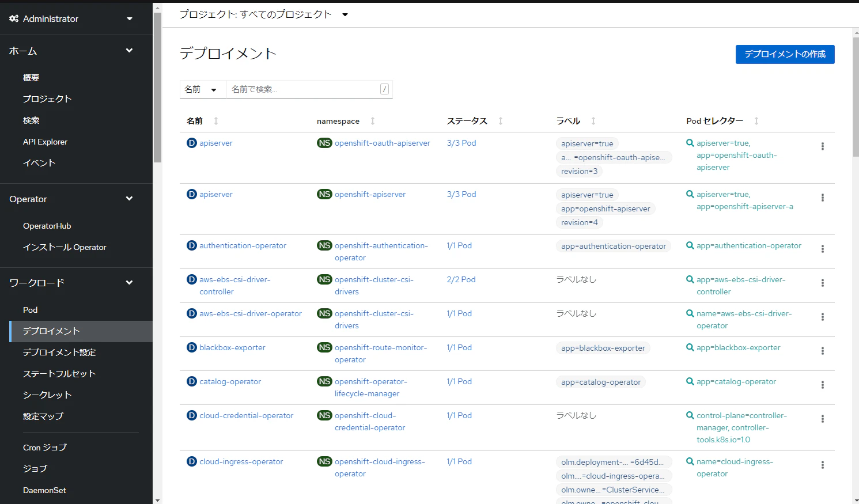Screen dimensions: 859x504
Task: Open kebab menu for blackbox-exporter row
Action: (822, 351)
